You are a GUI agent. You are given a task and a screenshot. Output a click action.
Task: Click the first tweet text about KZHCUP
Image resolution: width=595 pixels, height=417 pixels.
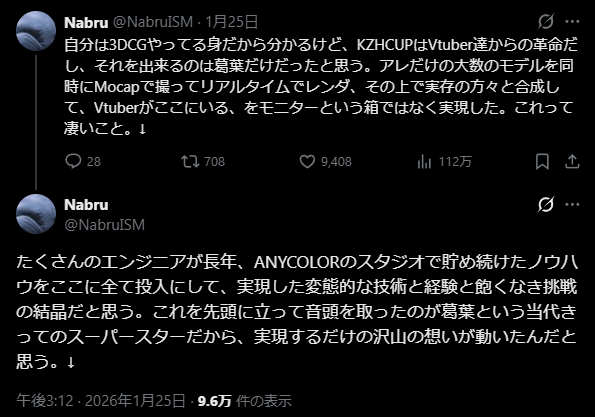(x=320, y=87)
